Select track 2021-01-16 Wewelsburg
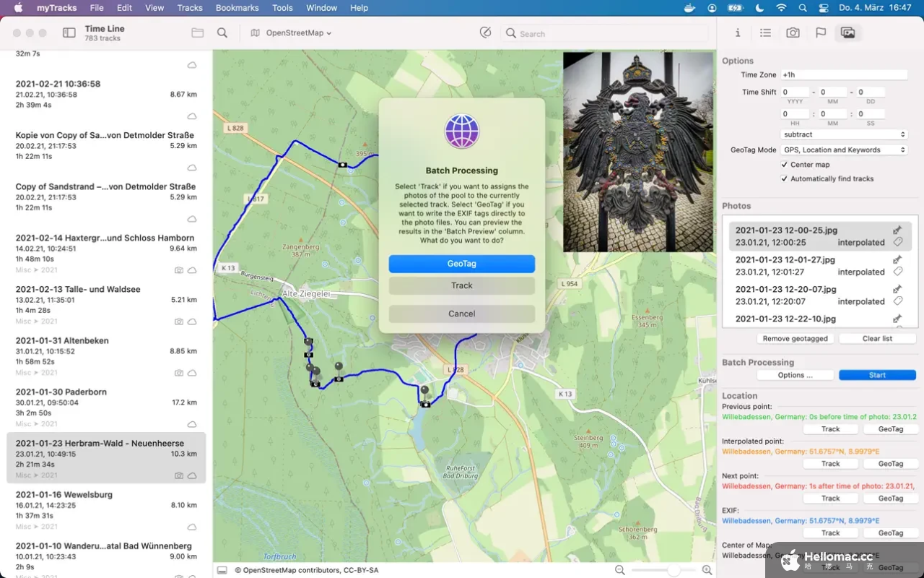The height and width of the screenshot is (578, 924). (106, 510)
